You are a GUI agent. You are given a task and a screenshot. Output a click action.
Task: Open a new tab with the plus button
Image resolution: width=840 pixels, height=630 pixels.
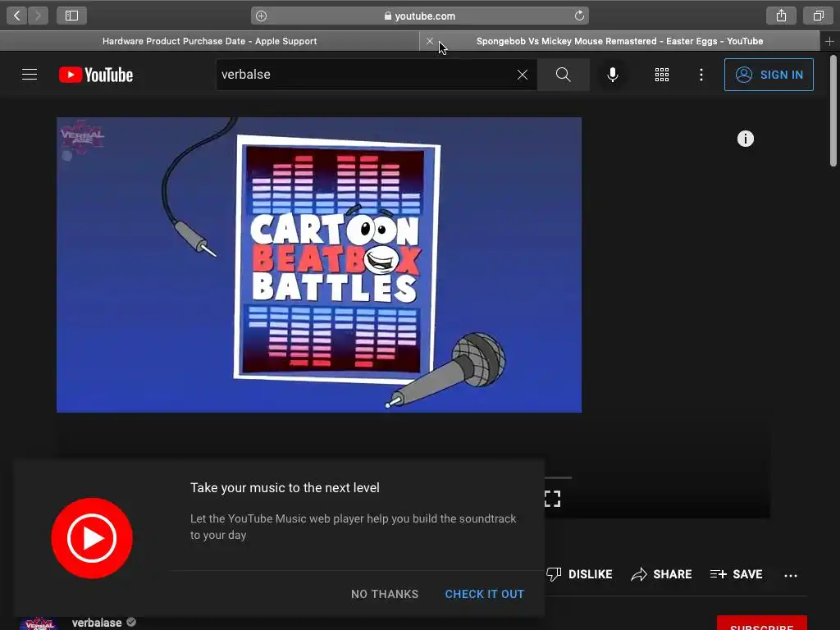pos(829,41)
